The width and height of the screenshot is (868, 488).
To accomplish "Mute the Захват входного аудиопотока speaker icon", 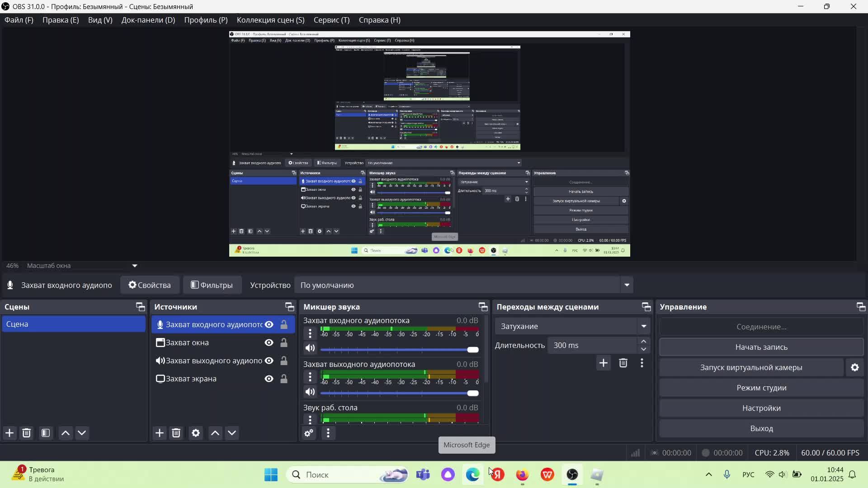I will pos(310,348).
